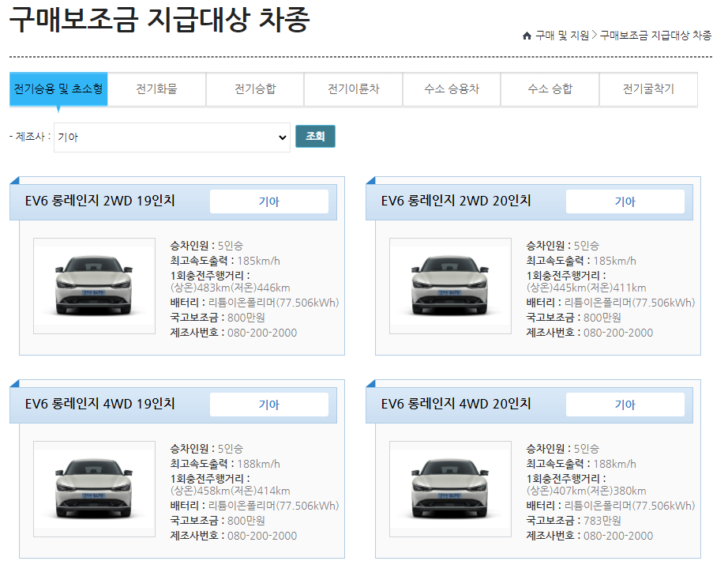The image size is (728, 561).
Task: Select the 전기승용 및 초소형 tab
Action: point(58,88)
